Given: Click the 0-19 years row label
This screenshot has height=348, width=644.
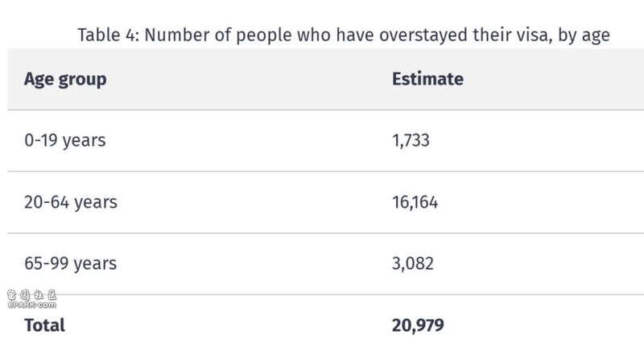Looking at the screenshot, I should pos(65,140).
